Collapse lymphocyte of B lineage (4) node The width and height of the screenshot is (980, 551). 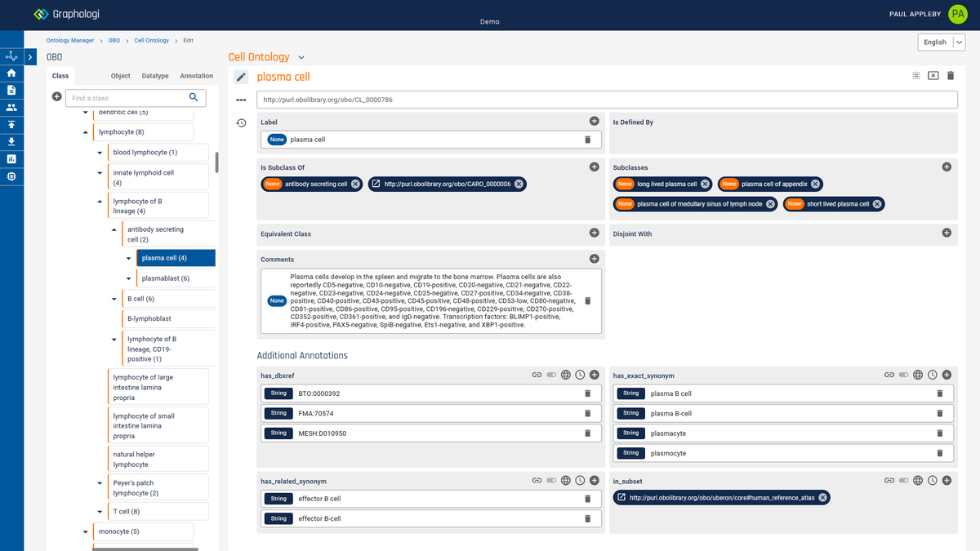click(x=100, y=202)
